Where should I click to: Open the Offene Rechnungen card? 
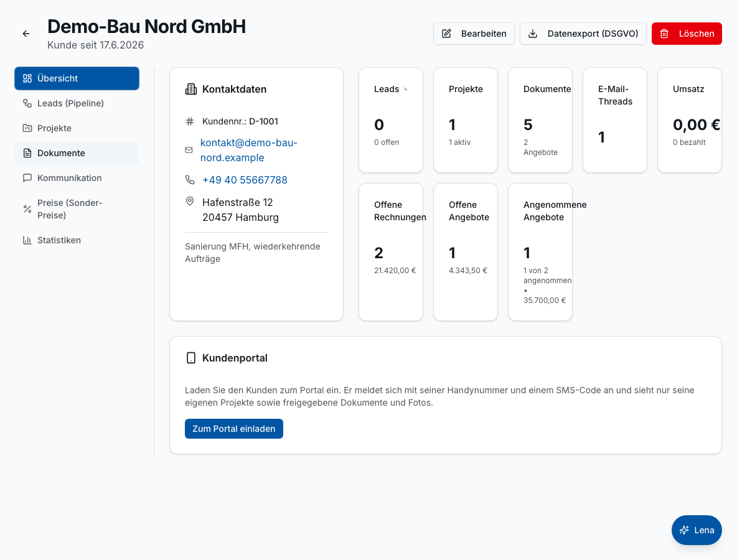click(390, 252)
